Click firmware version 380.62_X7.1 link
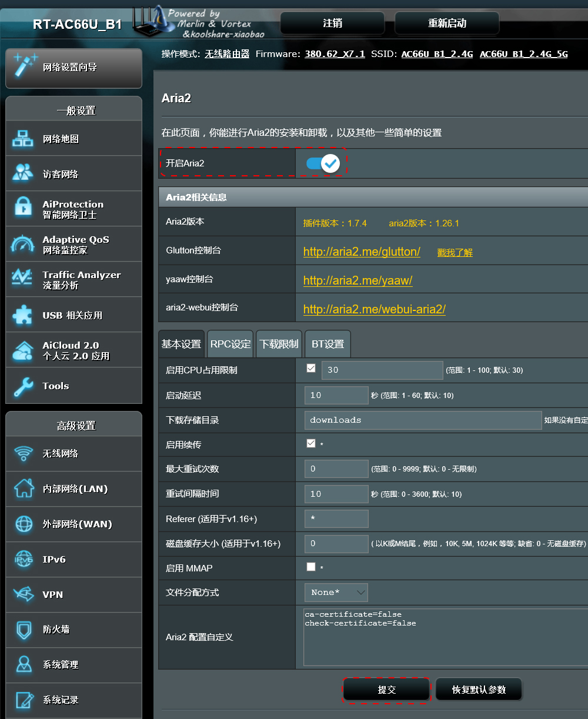Image resolution: width=588 pixels, height=719 pixels. point(335,54)
